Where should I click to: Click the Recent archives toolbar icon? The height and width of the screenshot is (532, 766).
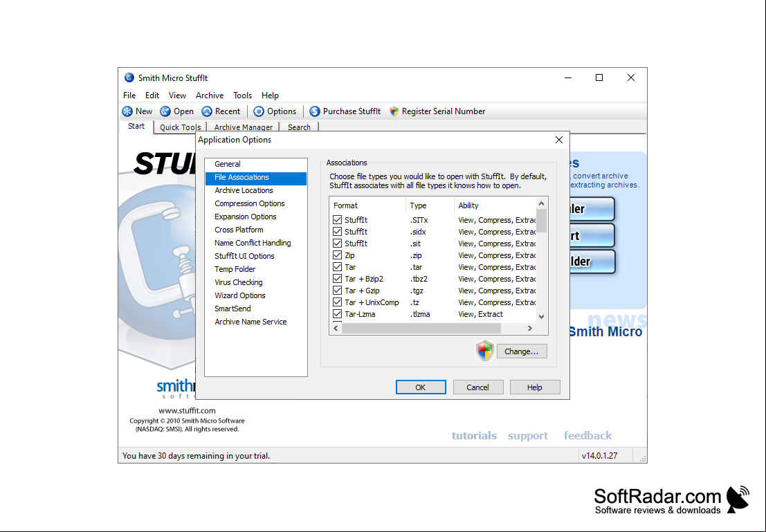[x=207, y=111]
